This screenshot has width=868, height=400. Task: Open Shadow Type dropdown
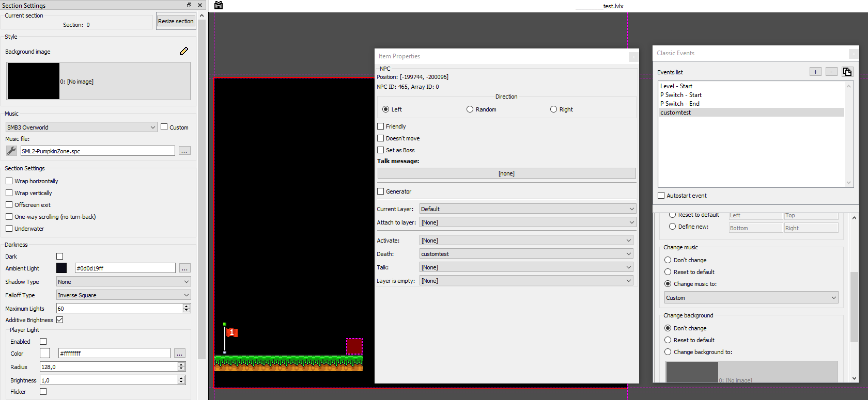(x=123, y=281)
